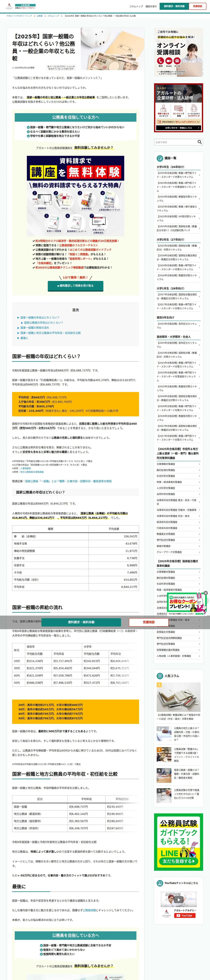Open the はじめての公務員試験ガイドブック red link
210x980 pixels.
(91, 250)
